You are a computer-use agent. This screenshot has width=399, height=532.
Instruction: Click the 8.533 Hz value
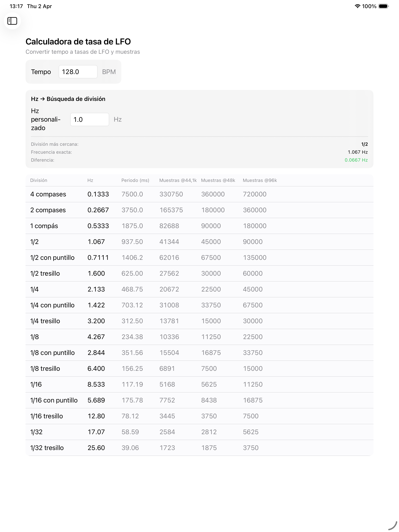tap(96, 384)
